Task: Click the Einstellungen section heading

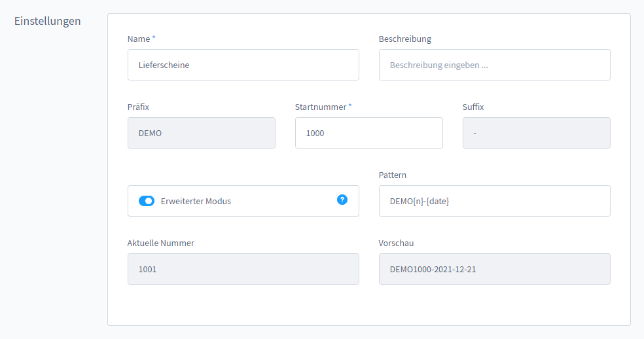Action: click(48, 21)
